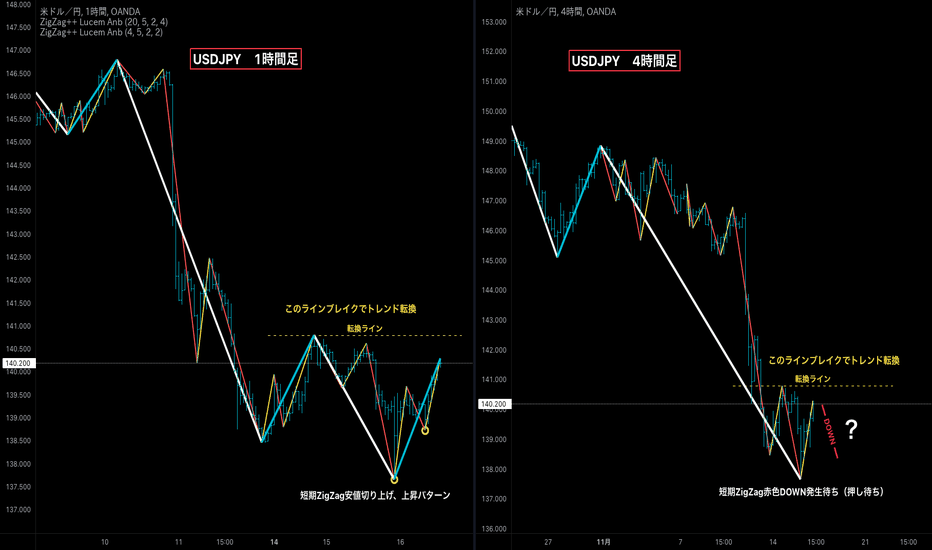The image size is (932, 550).
Task: Click date 10 on 1-hour time axis
Action: [x=105, y=542]
